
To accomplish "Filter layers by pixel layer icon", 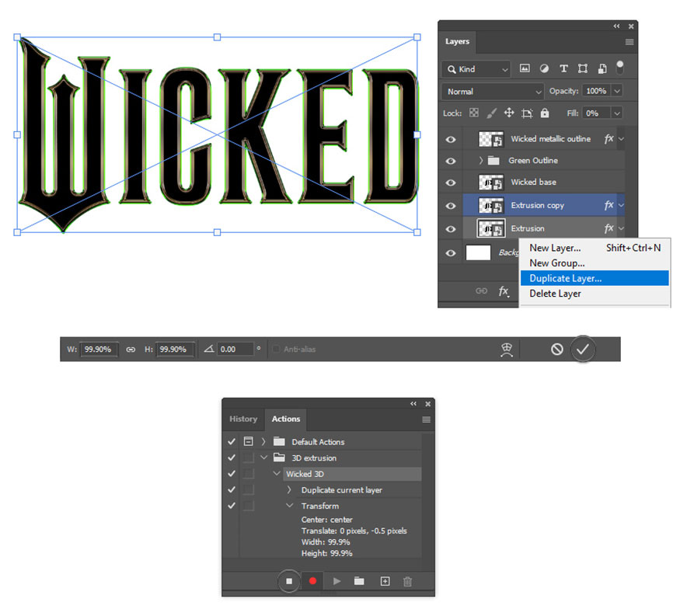I will [525, 68].
